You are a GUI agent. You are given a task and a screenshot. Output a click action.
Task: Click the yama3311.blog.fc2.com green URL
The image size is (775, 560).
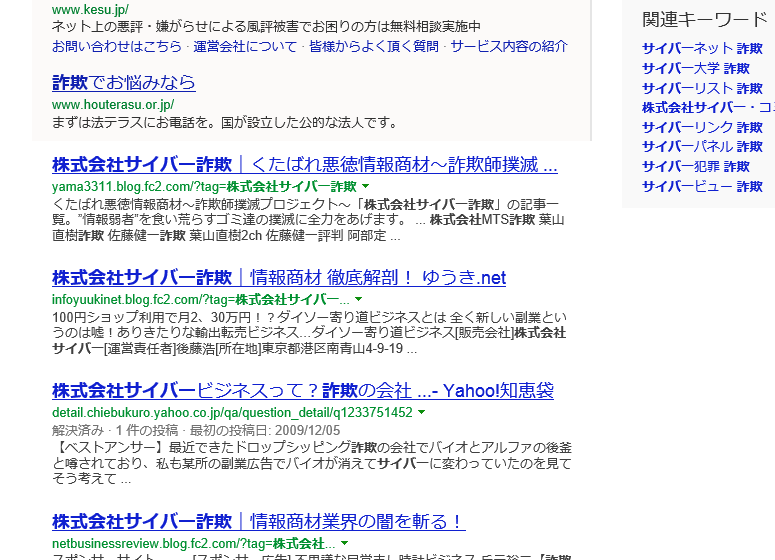204,187
